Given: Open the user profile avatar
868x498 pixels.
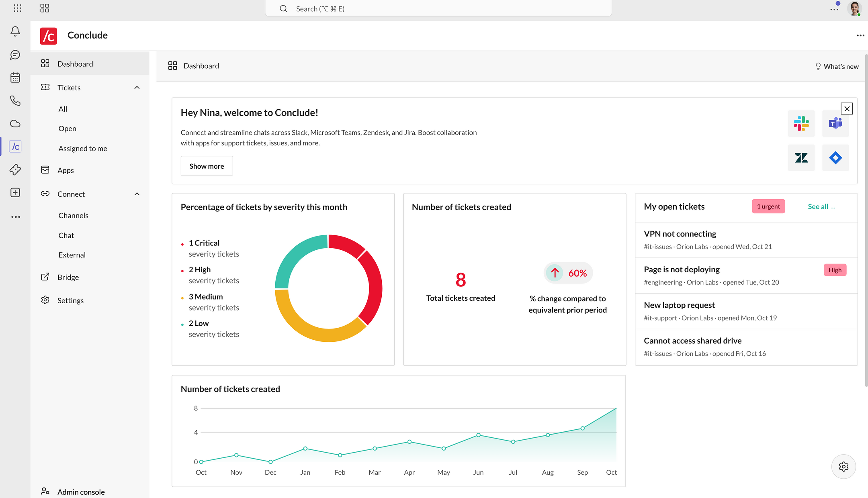Looking at the screenshot, I should [854, 8].
